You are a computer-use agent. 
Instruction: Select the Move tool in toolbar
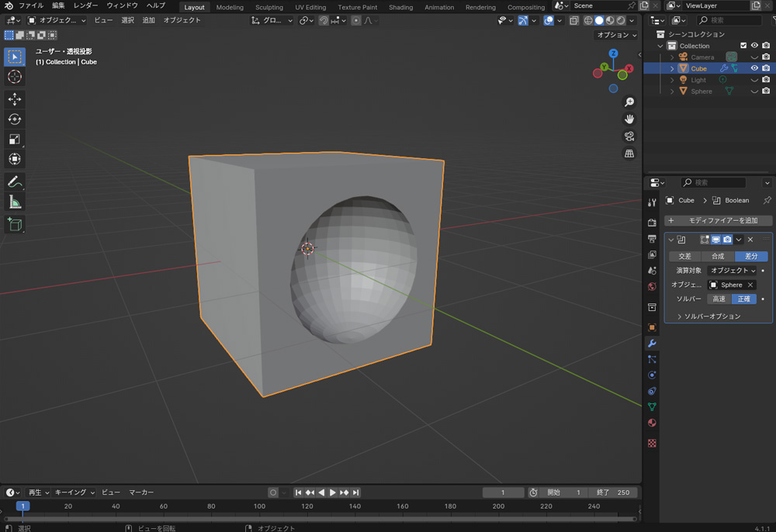click(x=14, y=99)
